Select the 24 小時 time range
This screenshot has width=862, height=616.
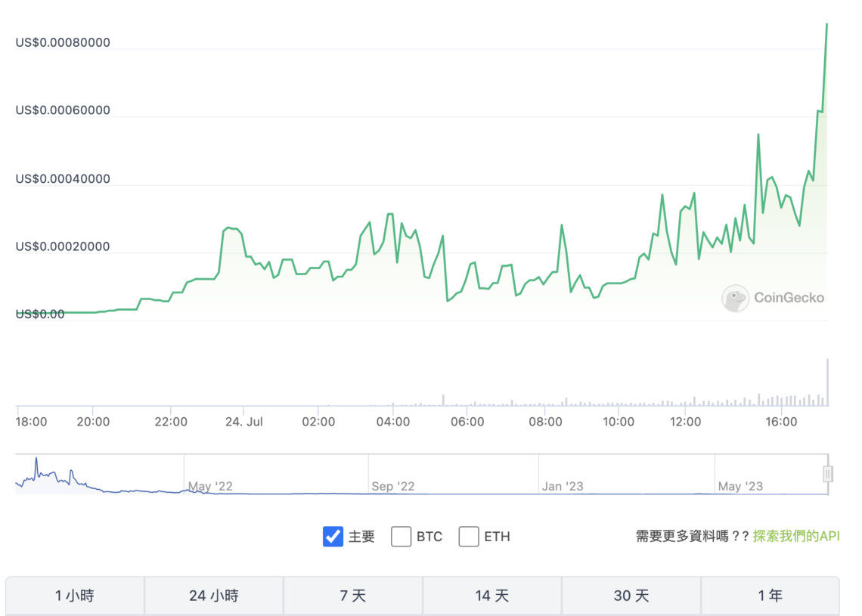click(214, 596)
